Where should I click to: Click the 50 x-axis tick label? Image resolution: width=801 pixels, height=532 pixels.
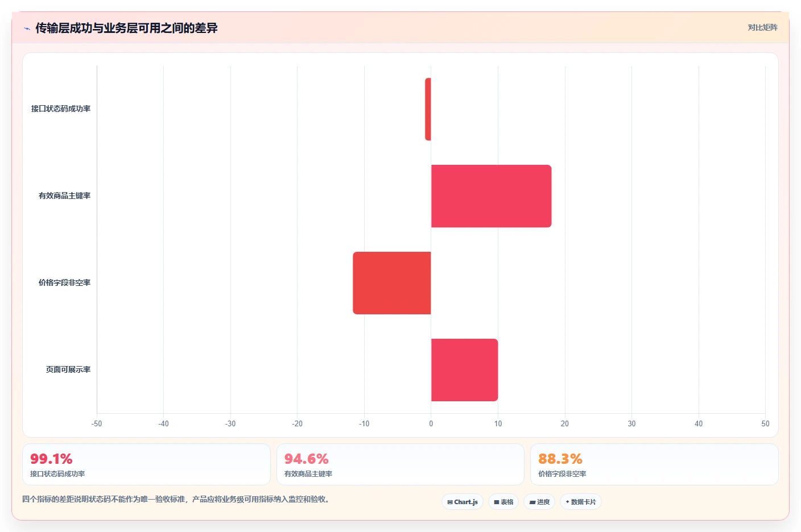pyautogui.click(x=765, y=423)
